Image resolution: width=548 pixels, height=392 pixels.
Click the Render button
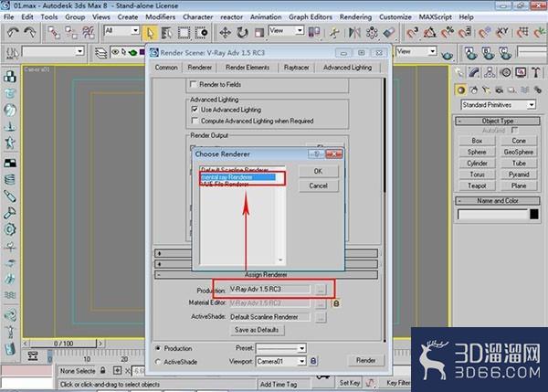[366, 360]
